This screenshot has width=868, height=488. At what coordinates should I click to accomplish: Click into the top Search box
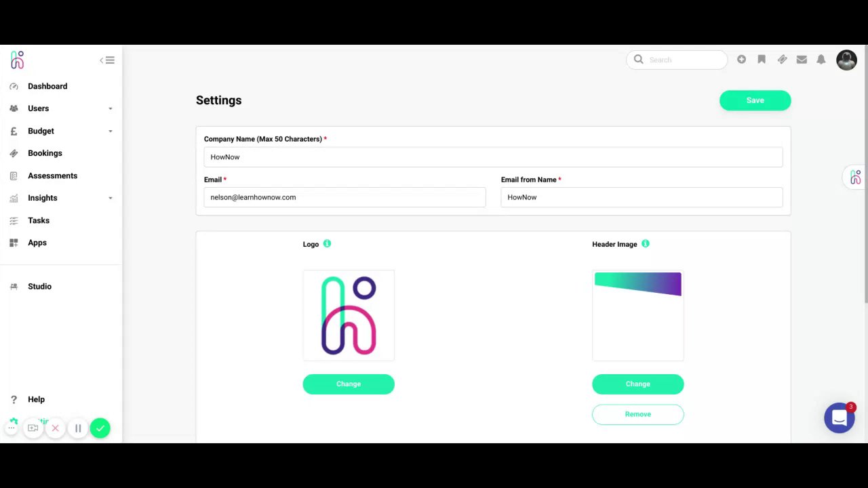point(677,60)
